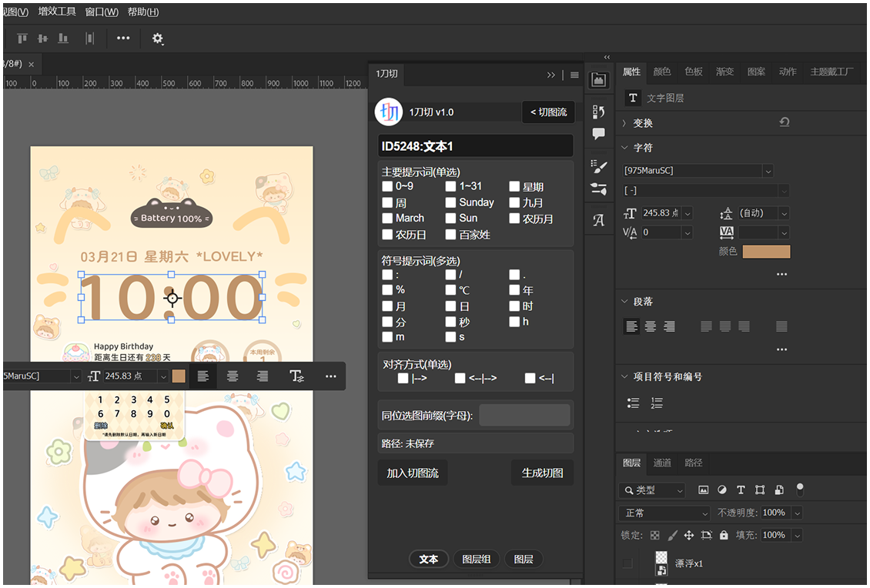Select the comment bubble icon in the sidebar
This screenshot has width=870, height=588.
pos(599,134)
